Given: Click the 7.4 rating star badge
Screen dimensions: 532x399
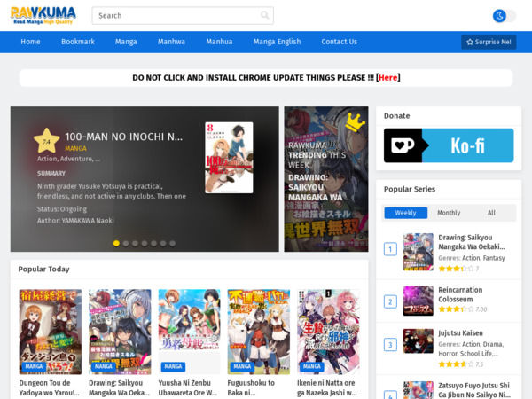Looking at the screenshot, I should pyautogui.click(x=46, y=141).
